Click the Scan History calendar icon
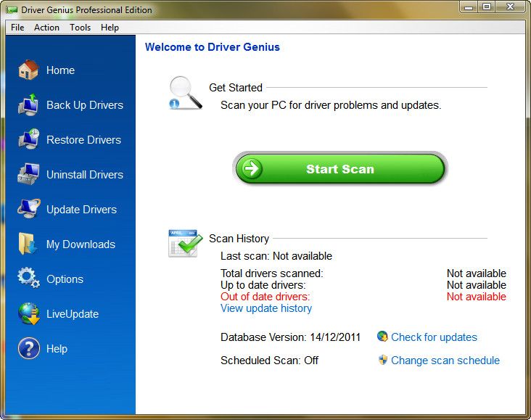Viewport: 531px width, 420px height. pyautogui.click(x=185, y=244)
